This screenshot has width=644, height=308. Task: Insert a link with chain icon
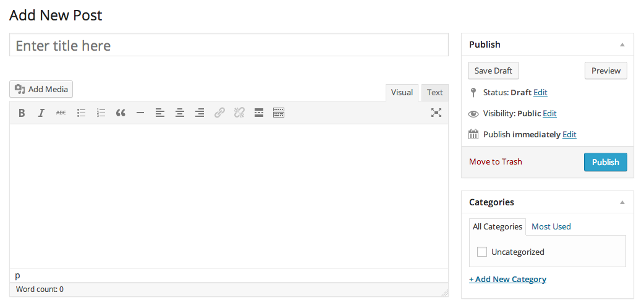(219, 113)
